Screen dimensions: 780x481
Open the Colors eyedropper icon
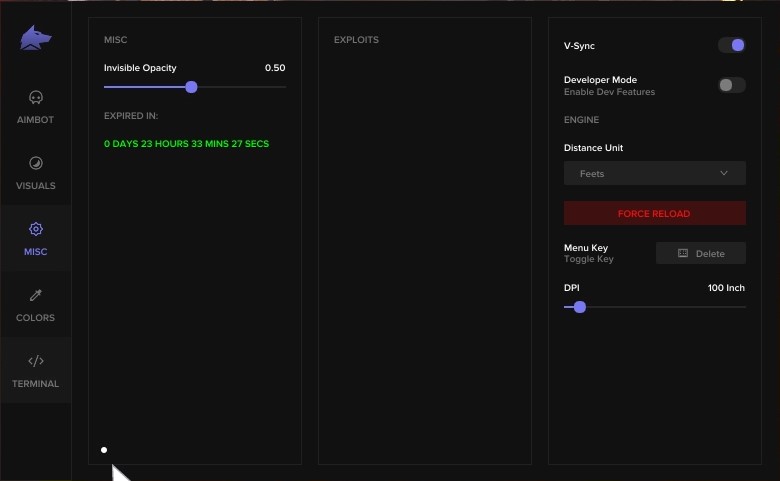point(36,295)
